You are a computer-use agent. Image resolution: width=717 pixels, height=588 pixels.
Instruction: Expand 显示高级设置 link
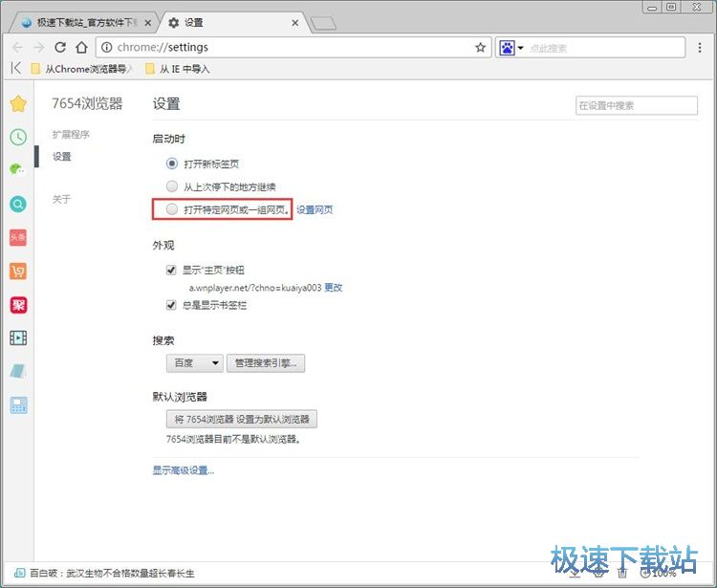[x=184, y=470]
